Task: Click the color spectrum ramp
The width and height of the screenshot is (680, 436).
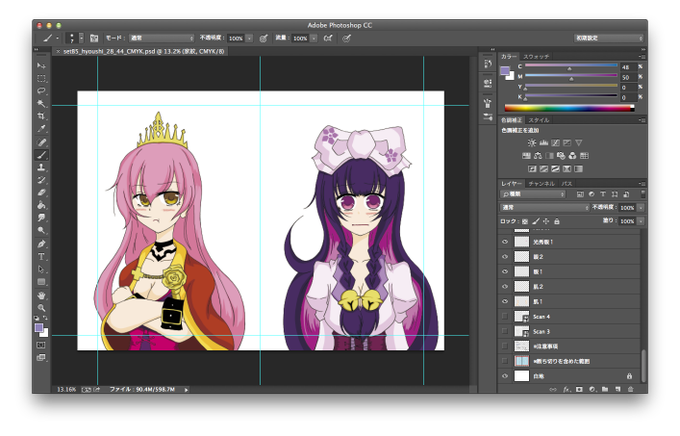Action: (x=569, y=108)
